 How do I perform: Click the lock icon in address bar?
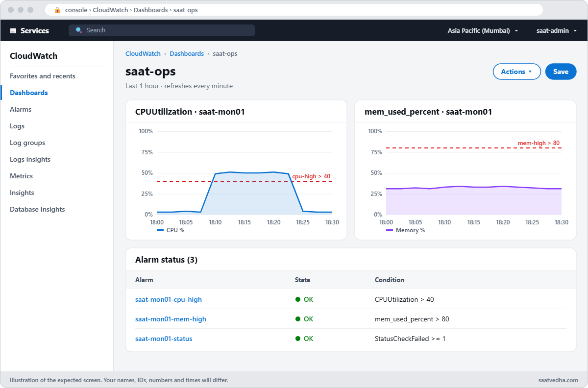(x=57, y=10)
